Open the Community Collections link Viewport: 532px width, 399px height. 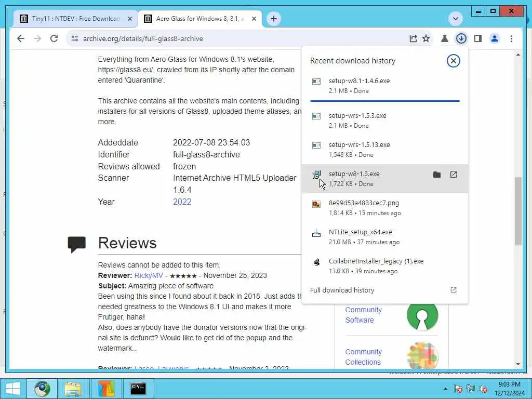[363, 357]
